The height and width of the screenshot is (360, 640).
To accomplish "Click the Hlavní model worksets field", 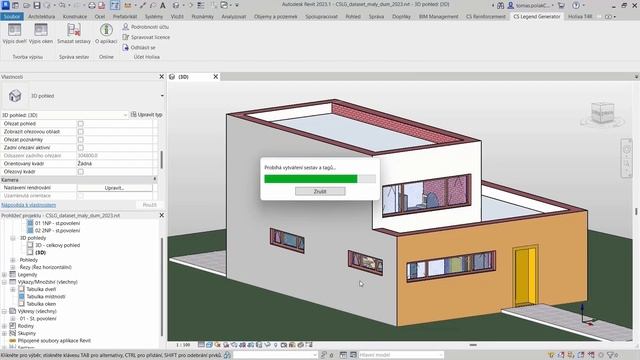I will [x=401, y=355].
